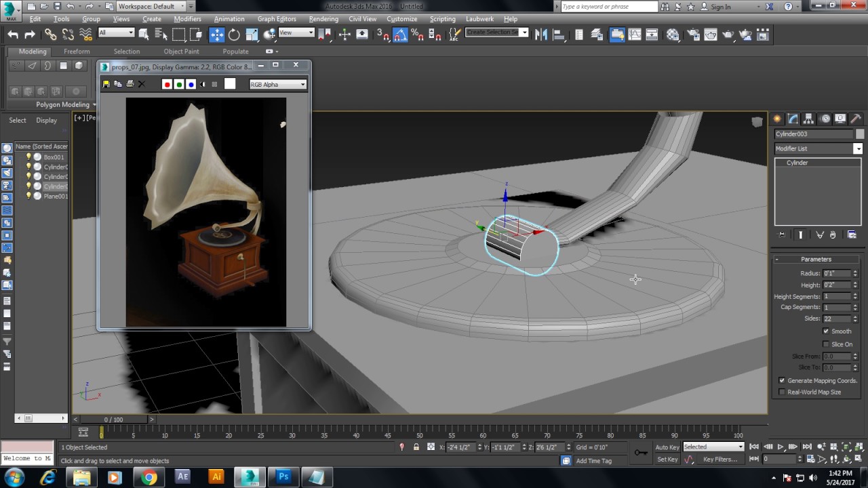Open the Material Editor
Image resolution: width=868 pixels, height=488 pixels.
coord(673,35)
